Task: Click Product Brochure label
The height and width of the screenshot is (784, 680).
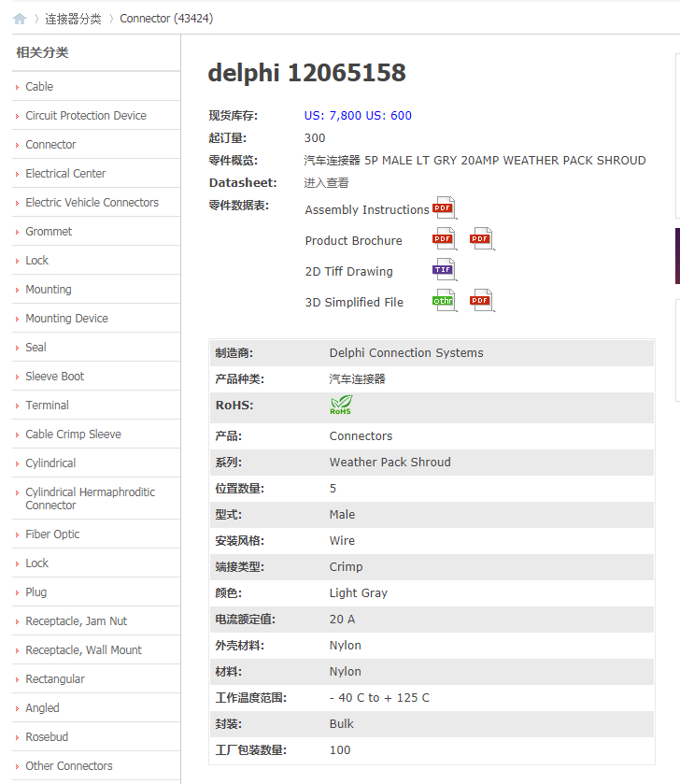Action: tap(353, 241)
